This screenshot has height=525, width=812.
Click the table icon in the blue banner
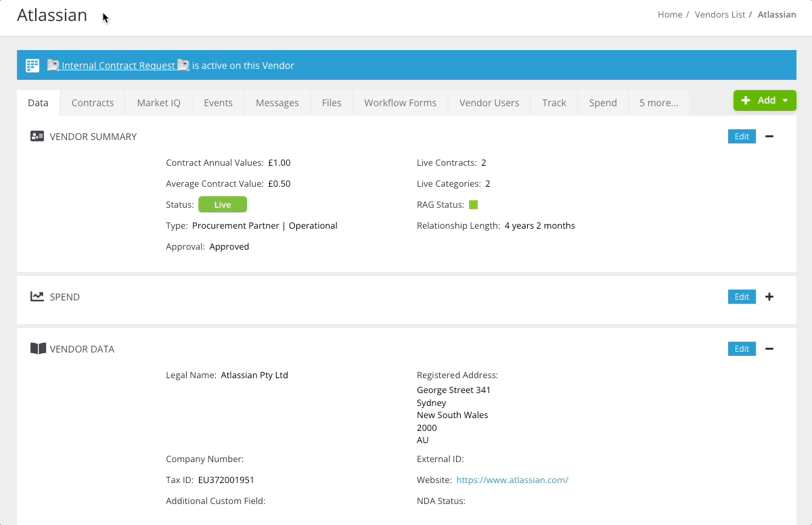point(32,65)
